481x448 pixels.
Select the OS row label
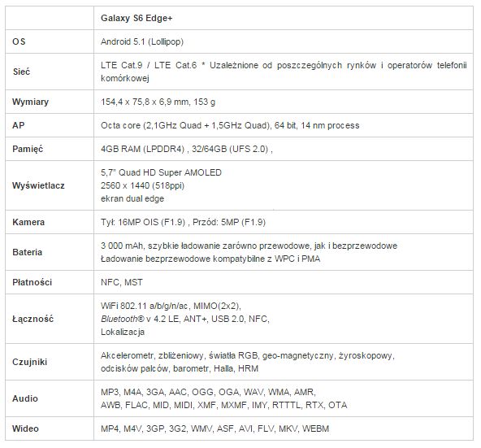pos(19,41)
